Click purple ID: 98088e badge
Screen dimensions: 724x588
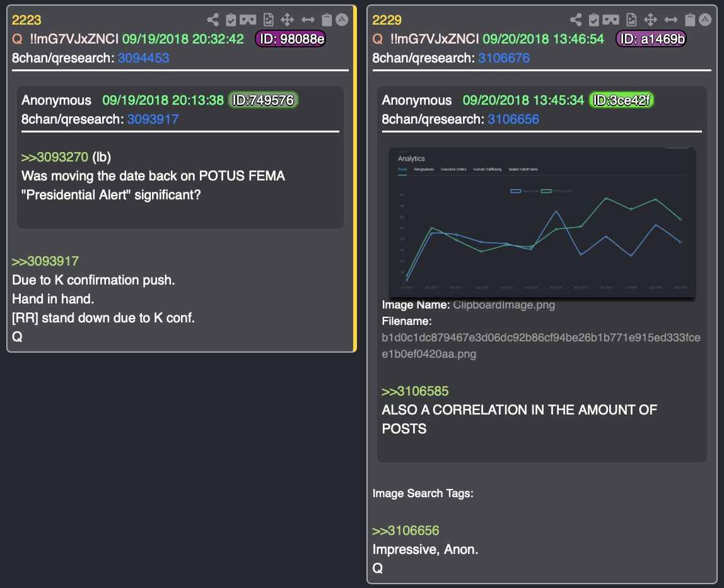tap(291, 38)
